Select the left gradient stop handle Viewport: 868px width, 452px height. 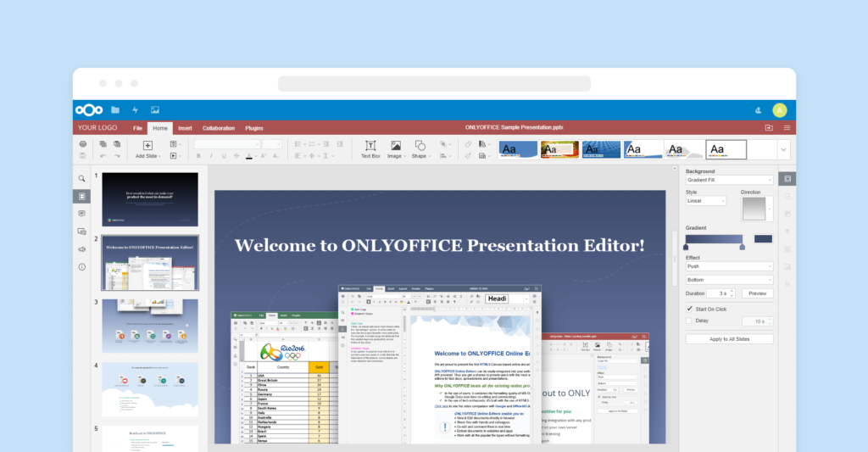pos(686,247)
